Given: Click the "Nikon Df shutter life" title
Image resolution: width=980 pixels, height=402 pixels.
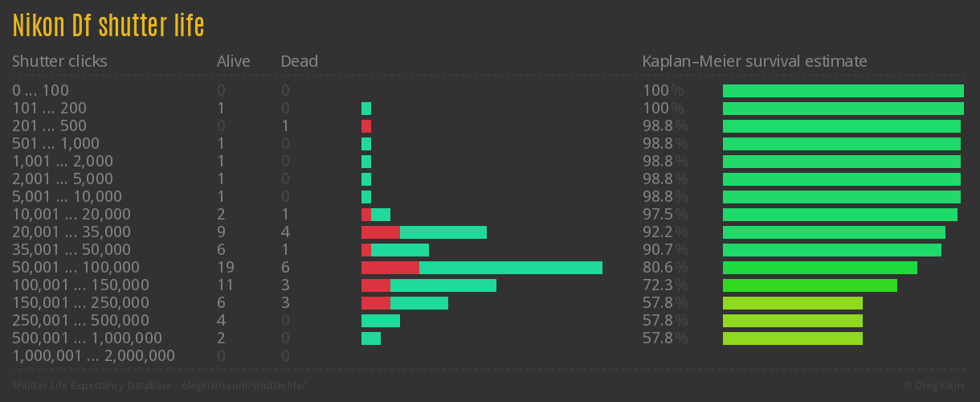Looking at the screenshot, I should (108, 26).
